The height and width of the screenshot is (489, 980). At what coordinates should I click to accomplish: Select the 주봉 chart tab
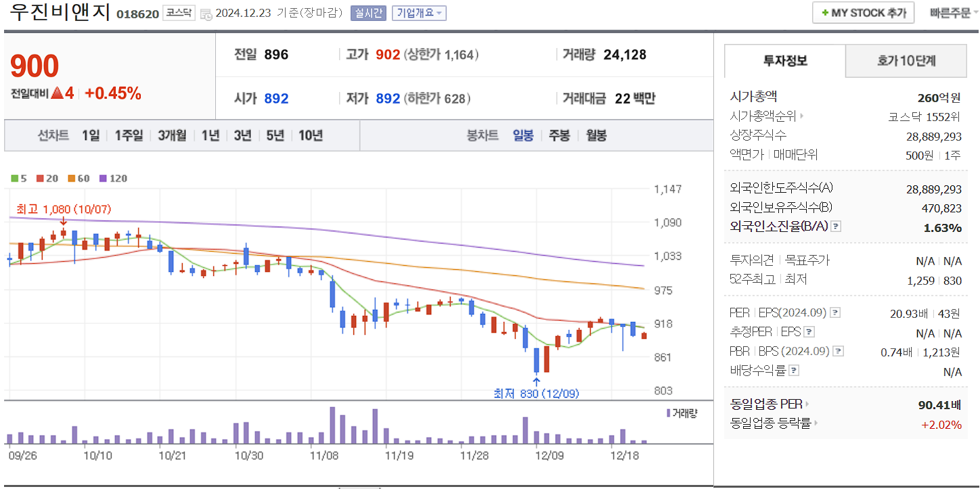(559, 135)
